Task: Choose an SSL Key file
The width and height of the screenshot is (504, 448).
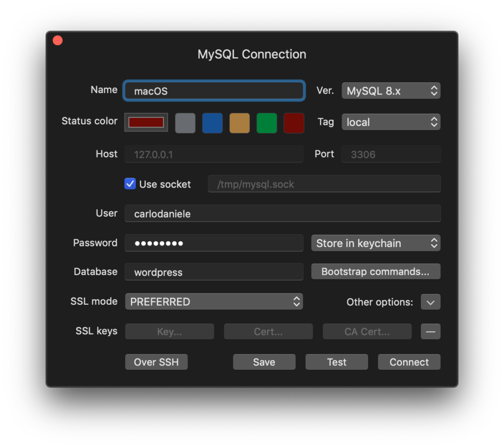Action: pyautogui.click(x=169, y=332)
